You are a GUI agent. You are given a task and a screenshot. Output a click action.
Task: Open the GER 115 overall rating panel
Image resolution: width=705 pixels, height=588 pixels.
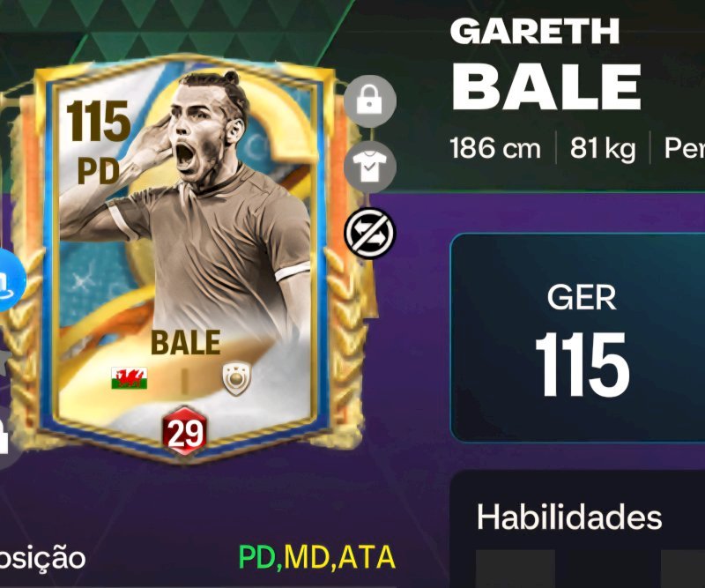click(578, 339)
